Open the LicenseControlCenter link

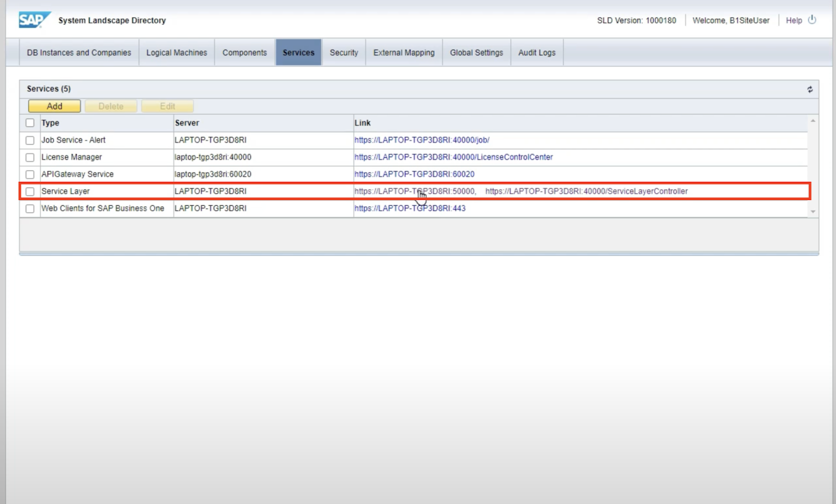tap(453, 157)
